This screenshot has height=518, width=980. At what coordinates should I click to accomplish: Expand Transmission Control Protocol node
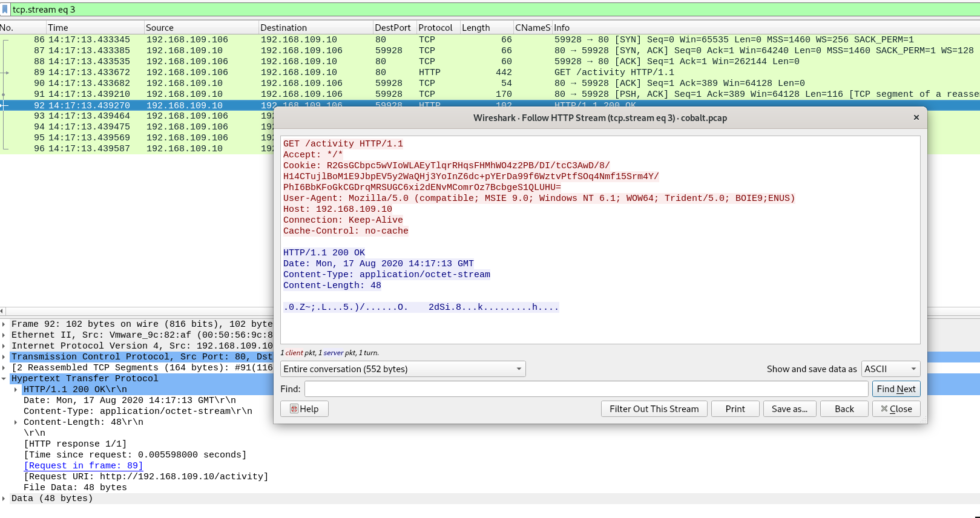coord(4,357)
